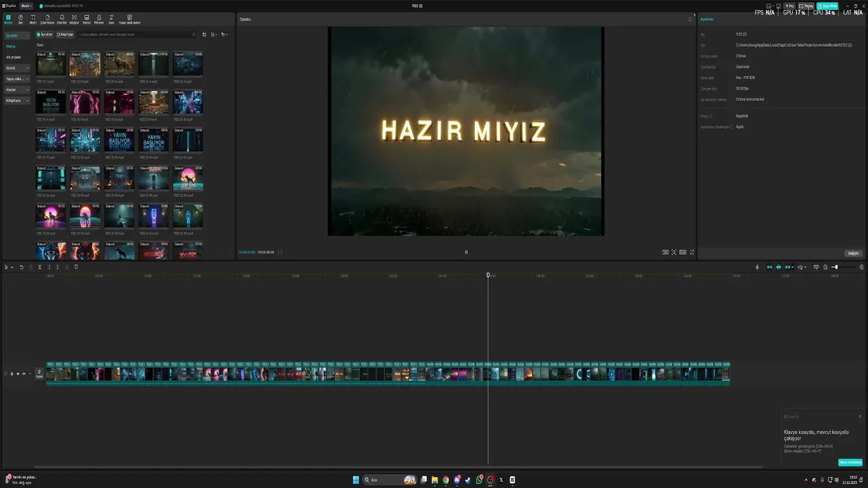Switch to the Efektler tab
This screenshot has width=868, height=488.
point(62,19)
